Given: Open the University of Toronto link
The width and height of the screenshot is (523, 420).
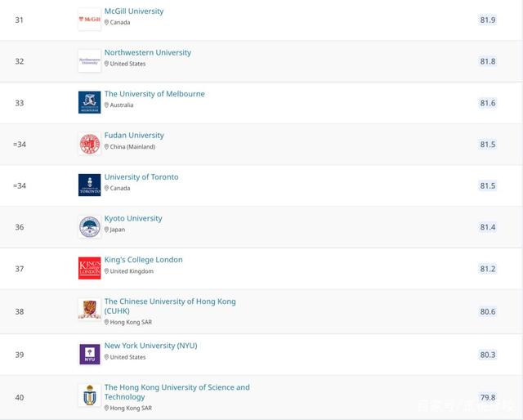Looking at the screenshot, I should tap(141, 177).
